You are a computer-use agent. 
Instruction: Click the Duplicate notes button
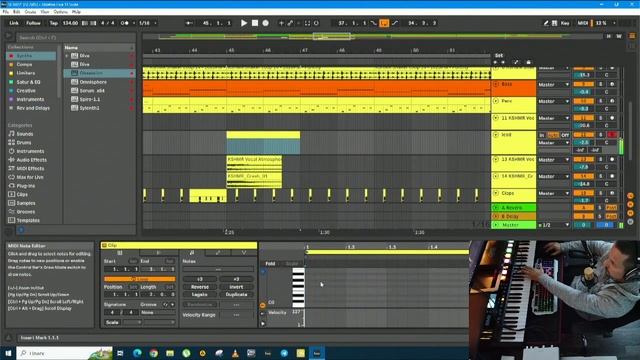coord(236,294)
